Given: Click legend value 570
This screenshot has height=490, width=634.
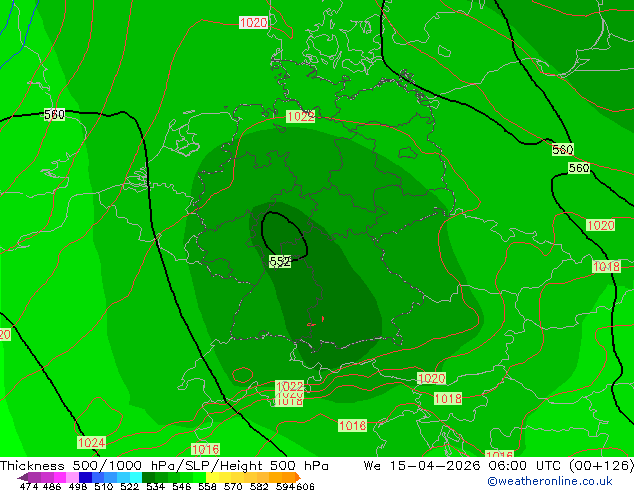Looking at the screenshot, I should tap(233, 486).
